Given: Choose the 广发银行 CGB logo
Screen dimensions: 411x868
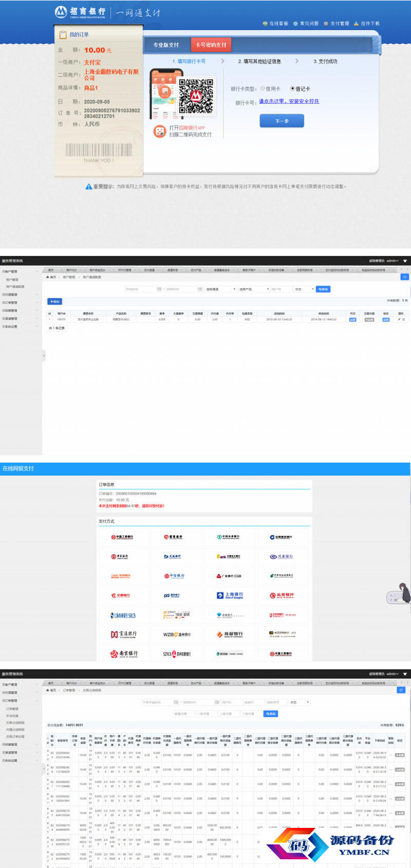Looking at the screenshot, I should pyautogui.click(x=228, y=576).
